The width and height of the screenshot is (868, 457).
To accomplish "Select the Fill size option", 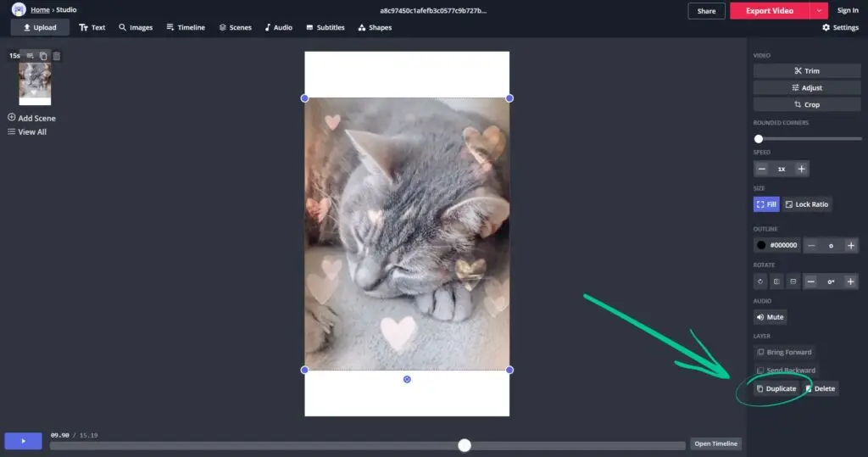I will tap(765, 204).
